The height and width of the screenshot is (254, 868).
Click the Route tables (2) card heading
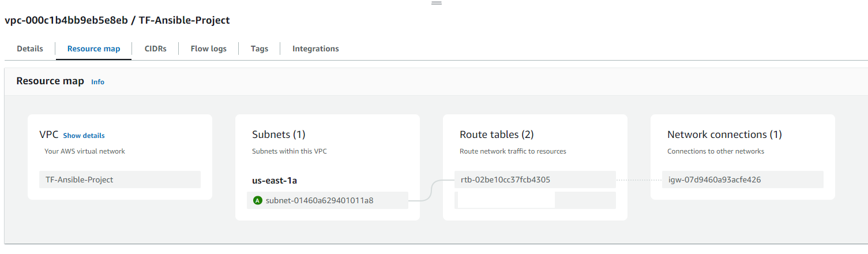point(497,135)
